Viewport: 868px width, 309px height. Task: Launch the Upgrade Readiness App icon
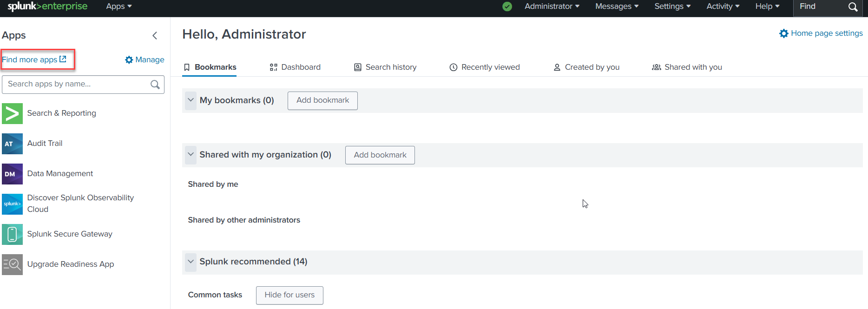(12, 264)
